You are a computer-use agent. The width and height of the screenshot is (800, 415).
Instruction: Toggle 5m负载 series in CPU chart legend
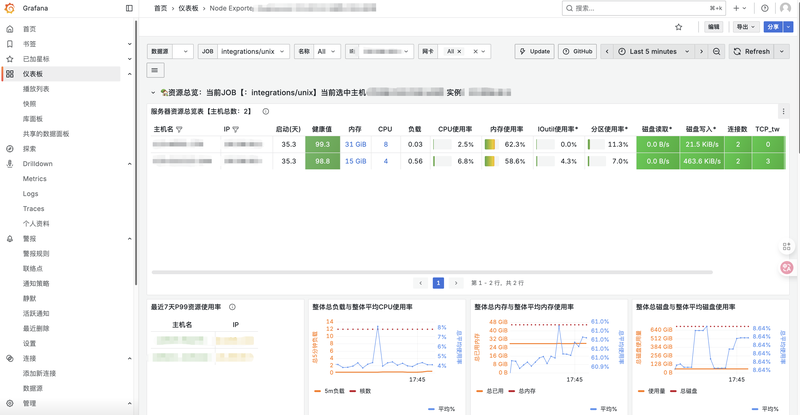[x=336, y=390]
